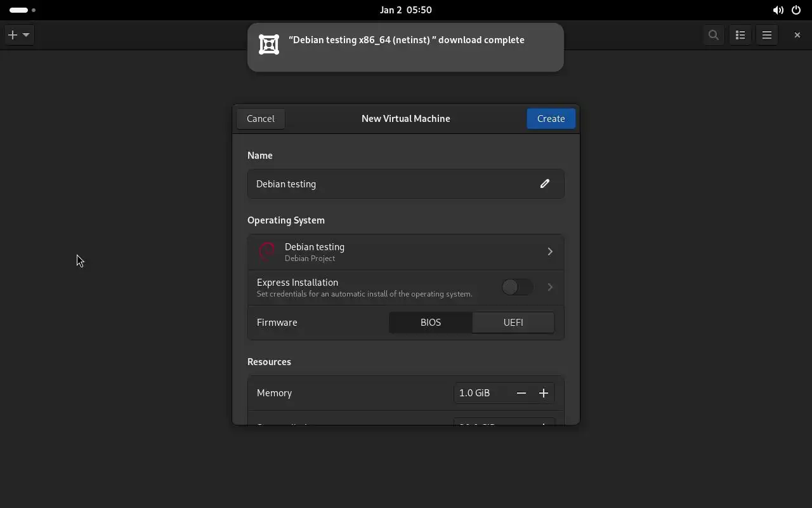Edit the name with the pencil icon

click(x=544, y=184)
